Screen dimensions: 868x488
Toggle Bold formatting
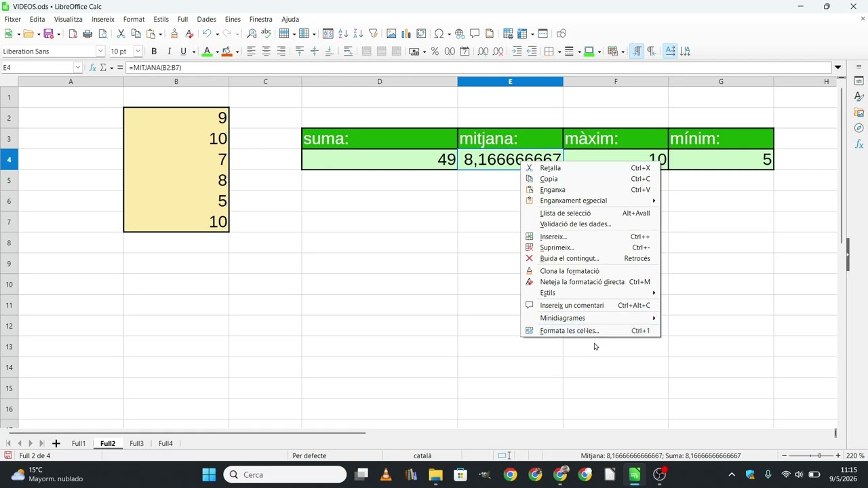click(x=154, y=51)
